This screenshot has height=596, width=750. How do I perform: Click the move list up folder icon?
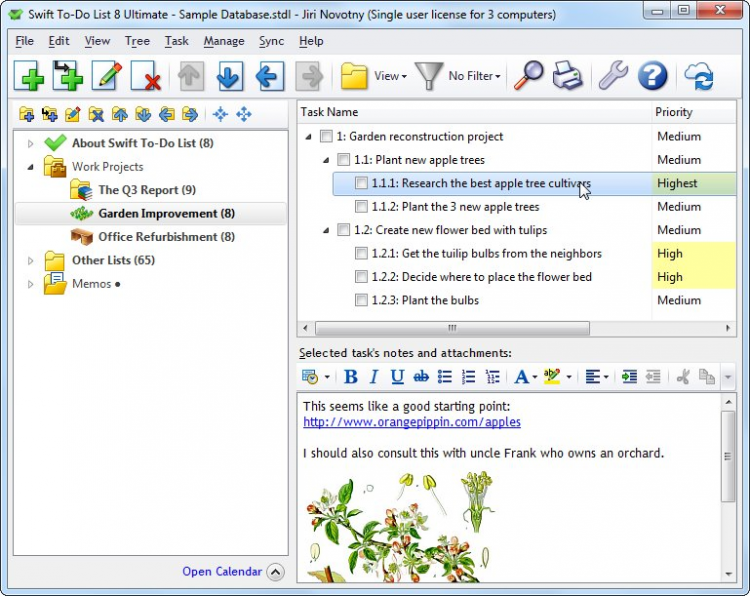coord(120,114)
